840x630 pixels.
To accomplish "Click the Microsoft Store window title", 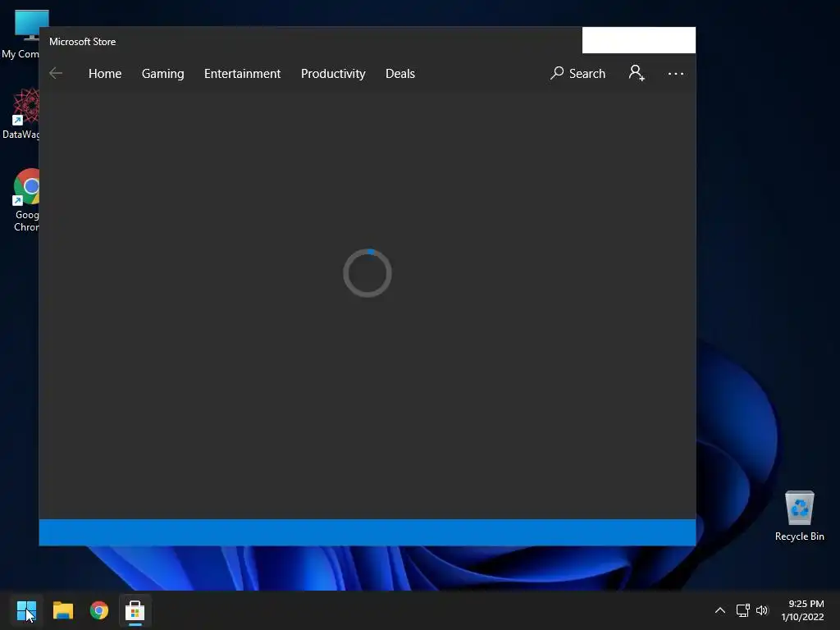I will pyautogui.click(x=83, y=41).
